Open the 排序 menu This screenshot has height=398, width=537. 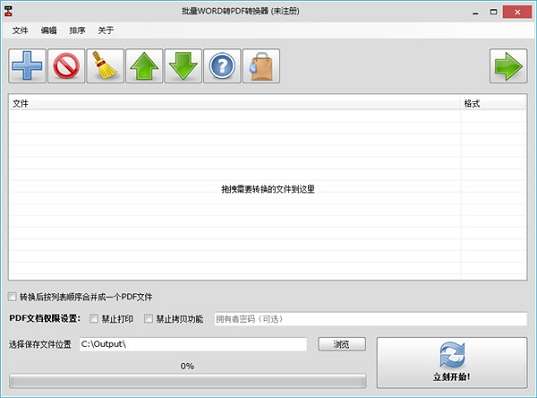77,30
